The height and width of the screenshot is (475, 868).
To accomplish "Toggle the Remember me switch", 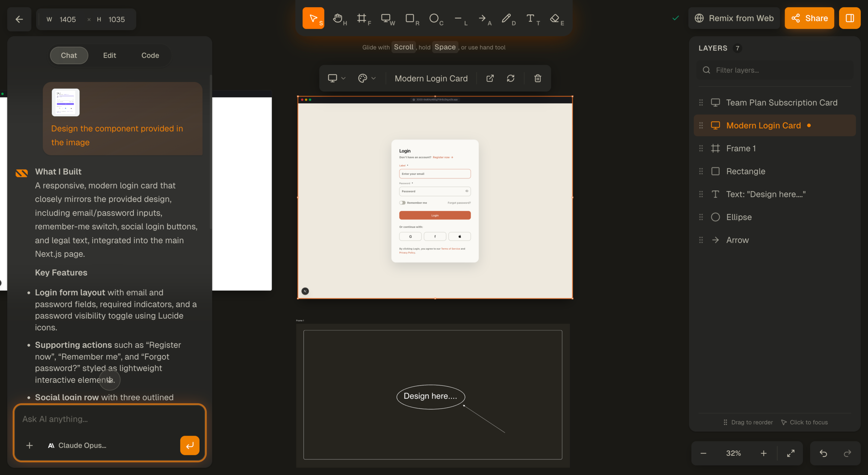I will click(x=402, y=203).
